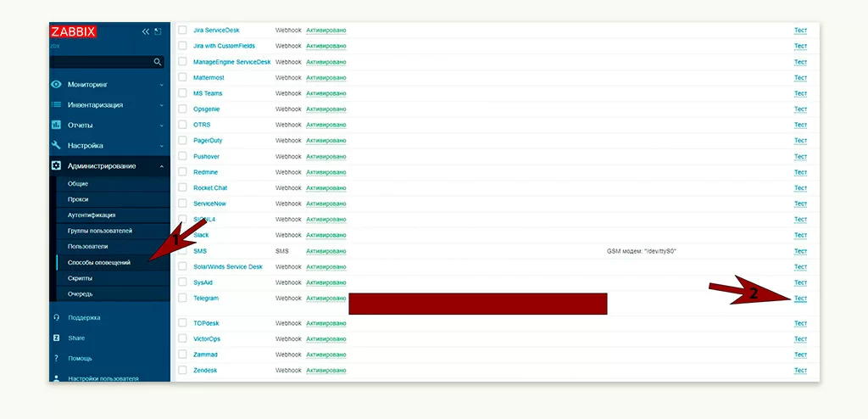Click the list icon for Инвентаризация
This screenshot has width=868, height=419.
point(56,105)
